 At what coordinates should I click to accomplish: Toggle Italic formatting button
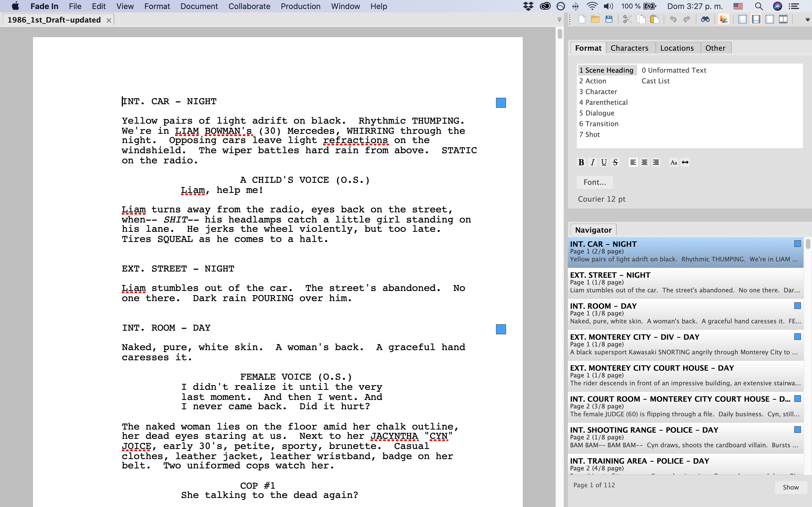(593, 163)
